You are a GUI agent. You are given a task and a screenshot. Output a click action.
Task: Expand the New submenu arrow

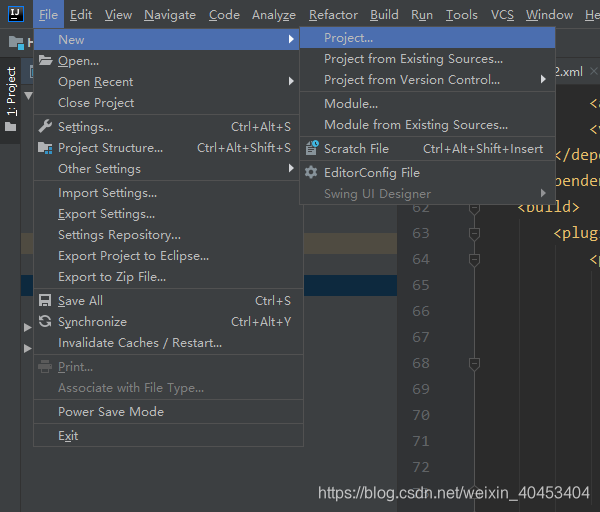point(291,39)
